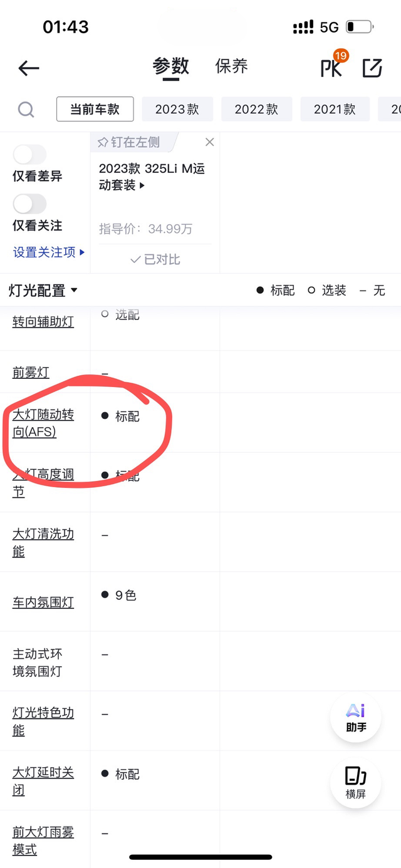This screenshot has height=868, width=401.
Task: Tap the share icon at top right
Action: click(x=372, y=68)
